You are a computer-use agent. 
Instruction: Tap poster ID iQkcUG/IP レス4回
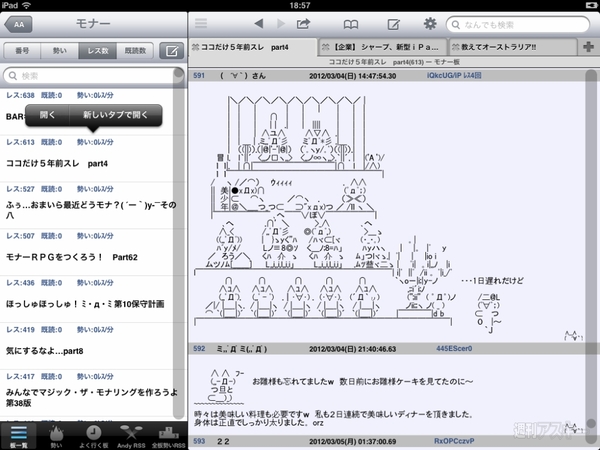coord(454,76)
